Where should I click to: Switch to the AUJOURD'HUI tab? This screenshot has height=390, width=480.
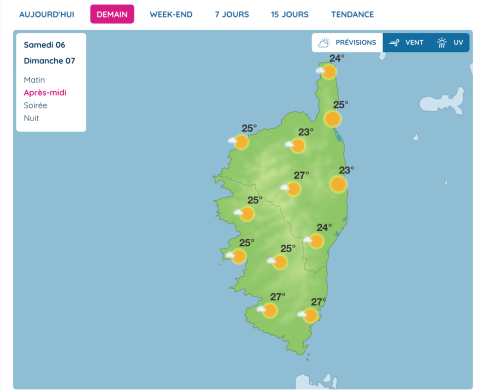click(47, 14)
